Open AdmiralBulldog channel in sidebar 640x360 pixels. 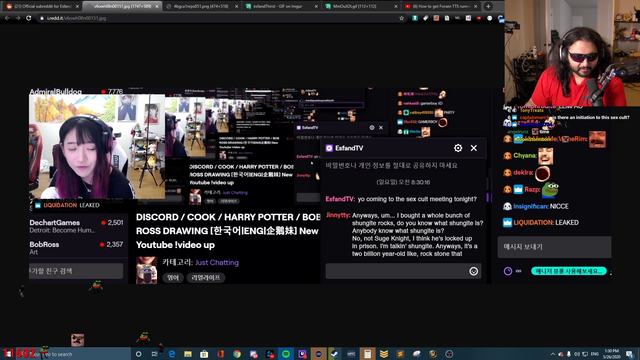pyautogui.click(x=76, y=91)
